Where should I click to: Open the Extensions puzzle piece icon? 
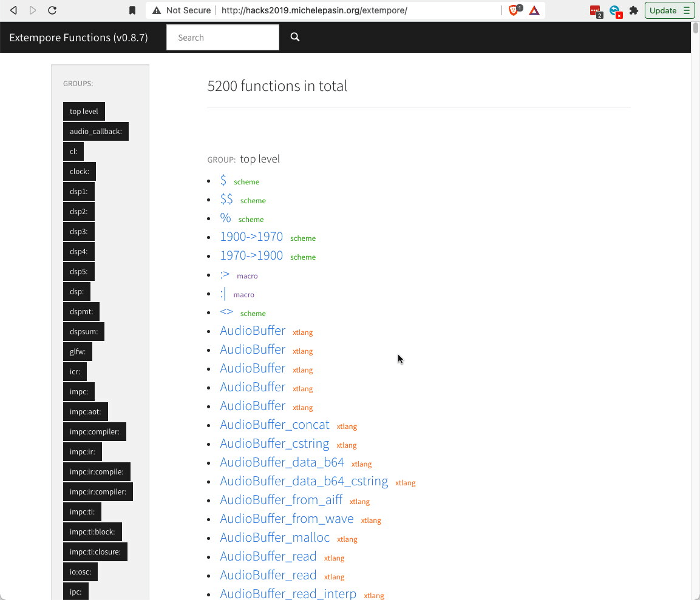634,10
